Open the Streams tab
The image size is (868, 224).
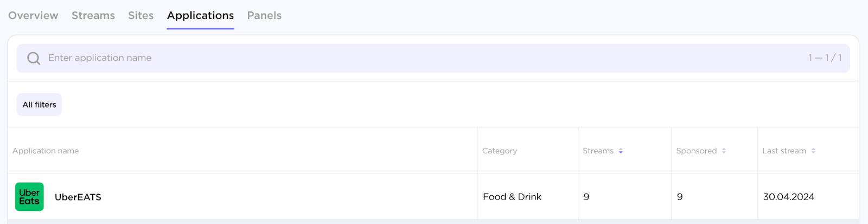pyautogui.click(x=93, y=16)
